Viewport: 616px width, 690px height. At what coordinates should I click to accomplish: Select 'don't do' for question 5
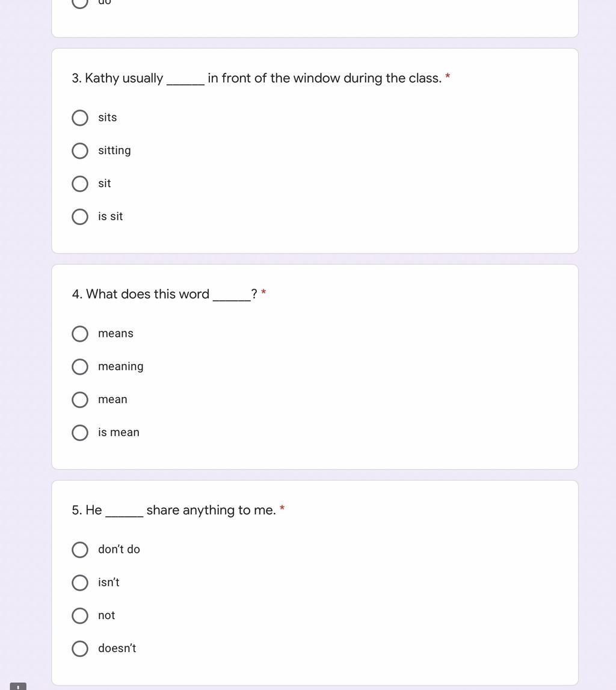tap(79, 550)
